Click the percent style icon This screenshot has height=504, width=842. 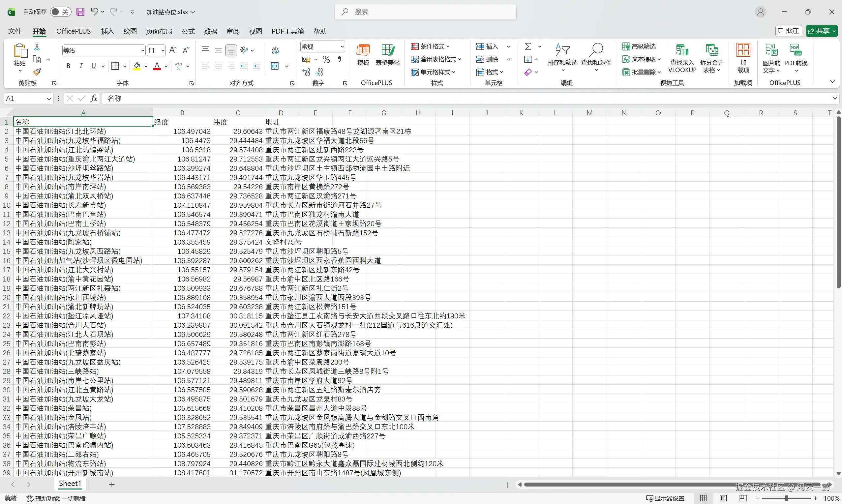pyautogui.click(x=326, y=59)
